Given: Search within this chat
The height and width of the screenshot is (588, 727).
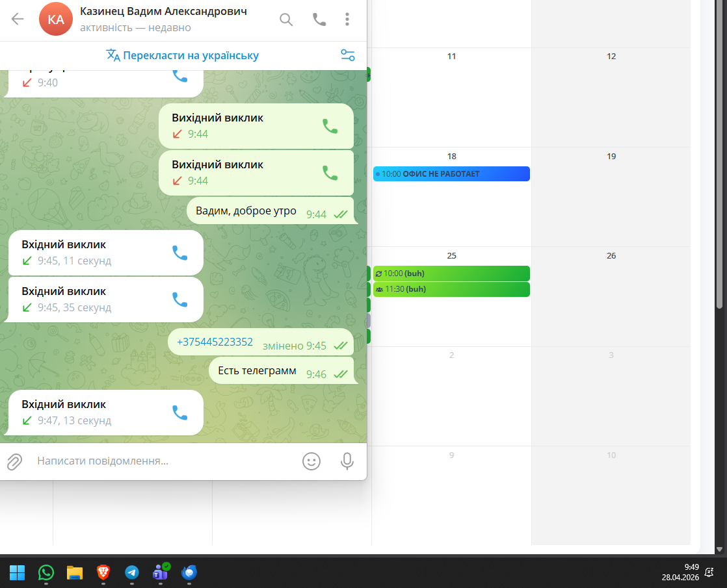Looking at the screenshot, I should point(286,19).
